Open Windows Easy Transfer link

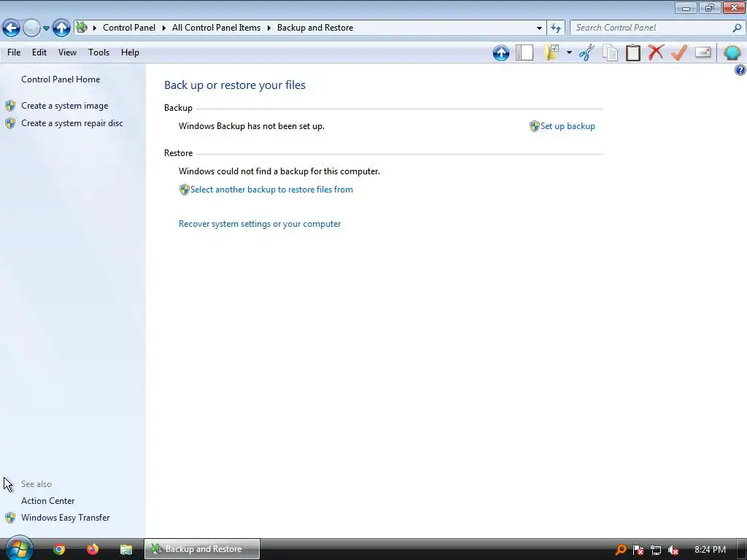[x=65, y=518]
